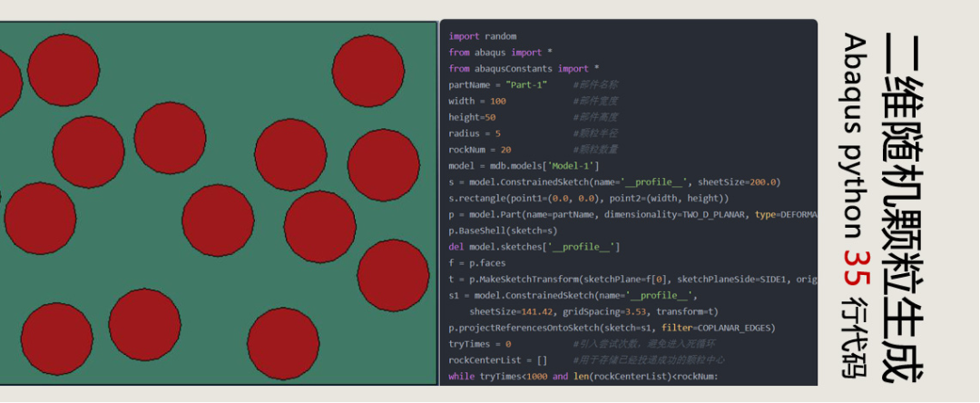This screenshot has height=403, width=980.
Task: Click the line with gridSpacing=3.53
Action: 593,311
